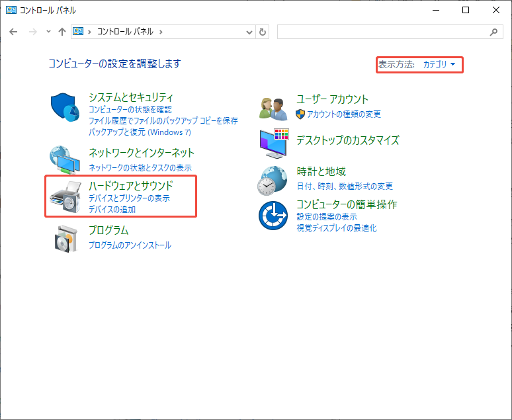This screenshot has height=420, width=512.
Task: Open 時計と地域 category heading
Action: pos(321,171)
